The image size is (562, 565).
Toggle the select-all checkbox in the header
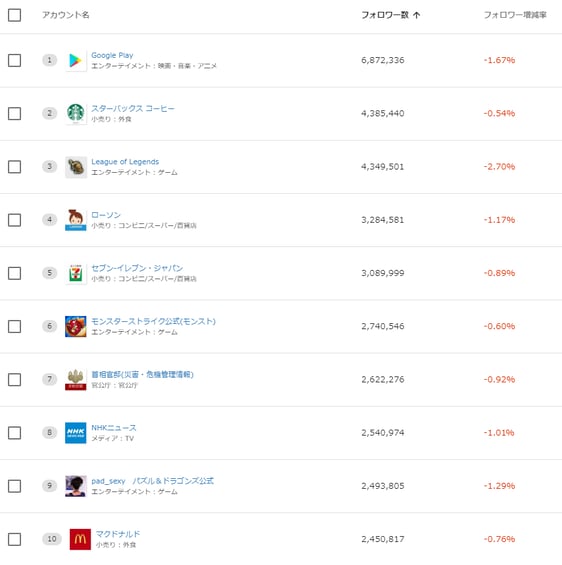coord(14,15)
